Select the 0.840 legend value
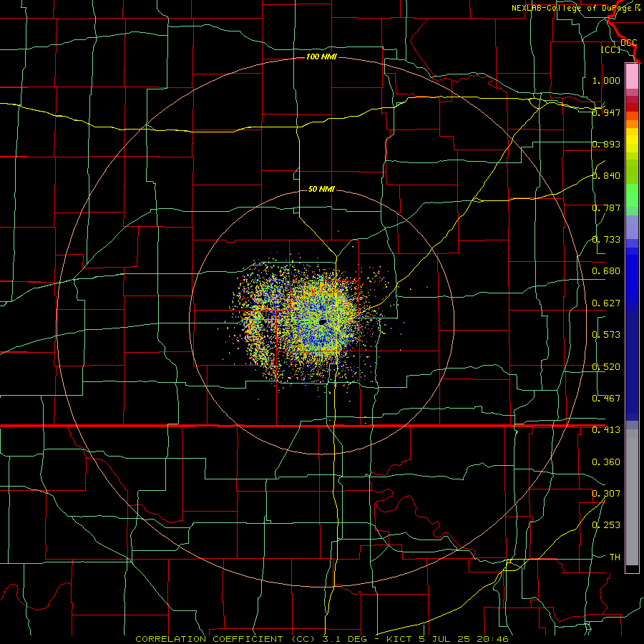Viewport: 644px width, 644px height. tap(606, 176)
